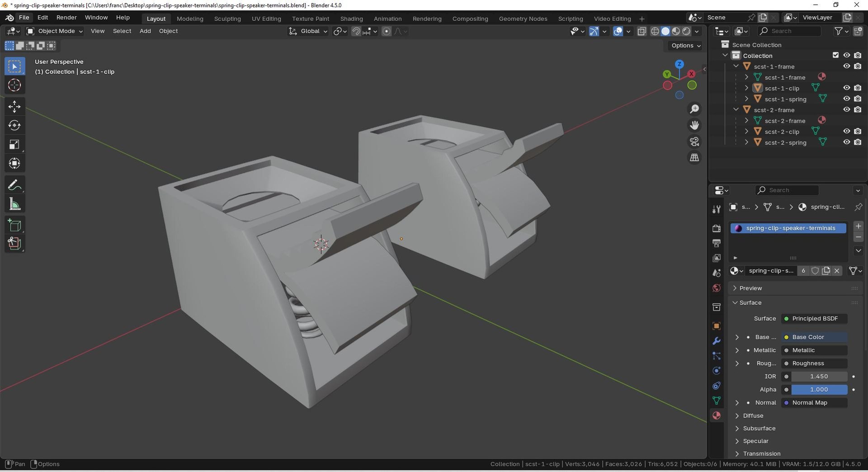Click the Principled BSDF surface button
The image size is (868, 472).
point(814,319)
